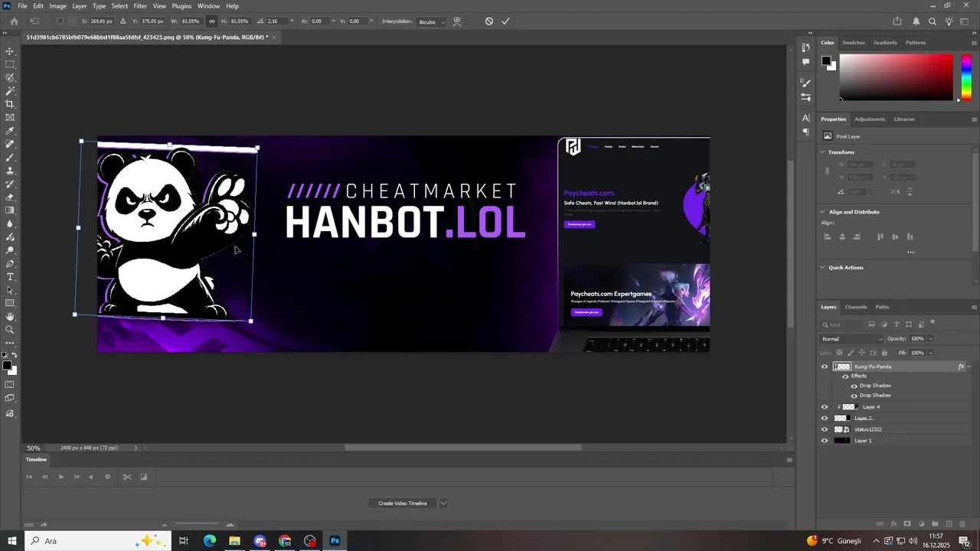This screenshot has height=551, width=980.
Task: Select the Zoom tool
Action: point(10,330)
